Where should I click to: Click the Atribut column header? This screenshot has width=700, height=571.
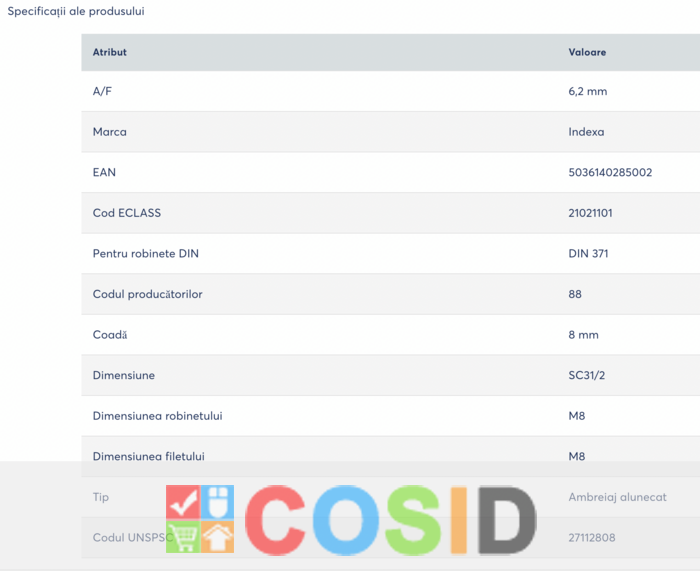coord(109,52)
